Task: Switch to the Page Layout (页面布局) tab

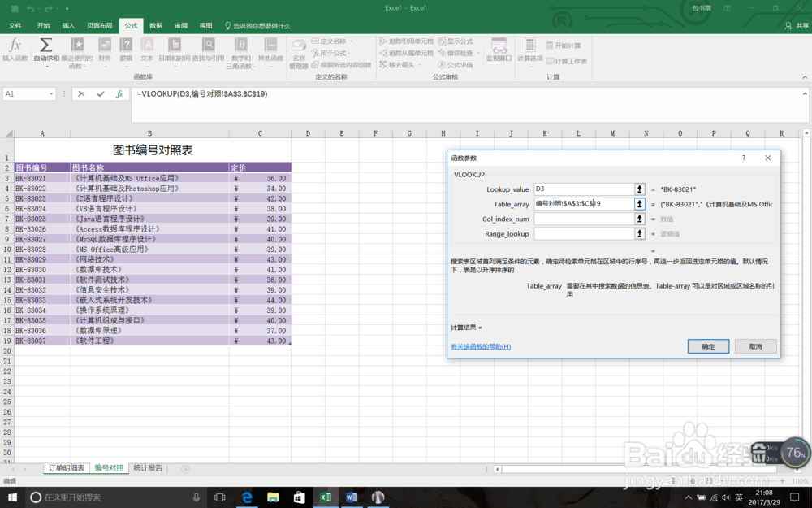Action: [99, 25]
